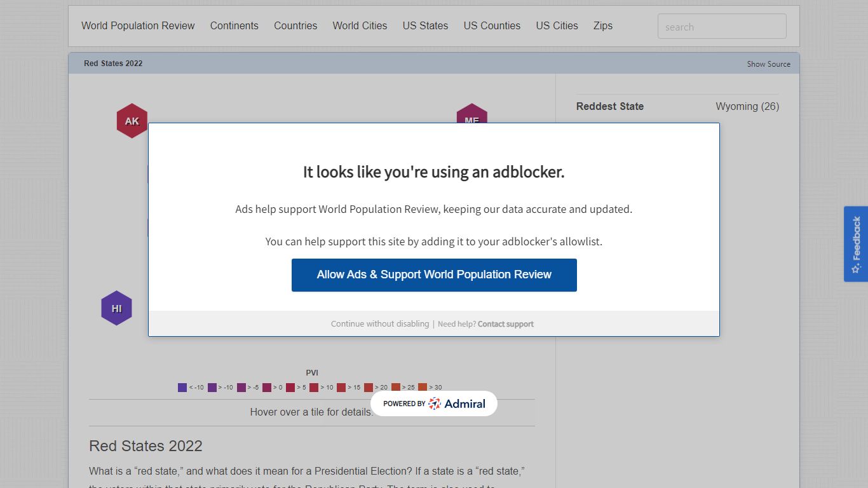
Task: Click the '> 10' PVI legend swatch
Action: 314,387
